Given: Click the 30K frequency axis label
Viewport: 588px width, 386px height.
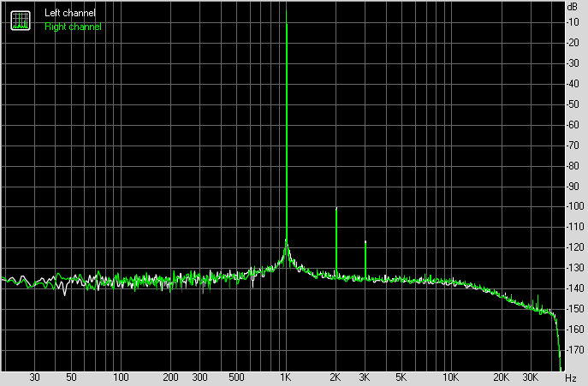Looking at the screenshot, I should click(531, 377).
